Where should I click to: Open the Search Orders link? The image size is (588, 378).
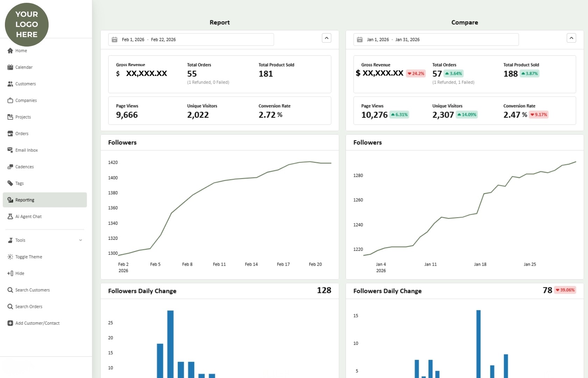[29, 307]
